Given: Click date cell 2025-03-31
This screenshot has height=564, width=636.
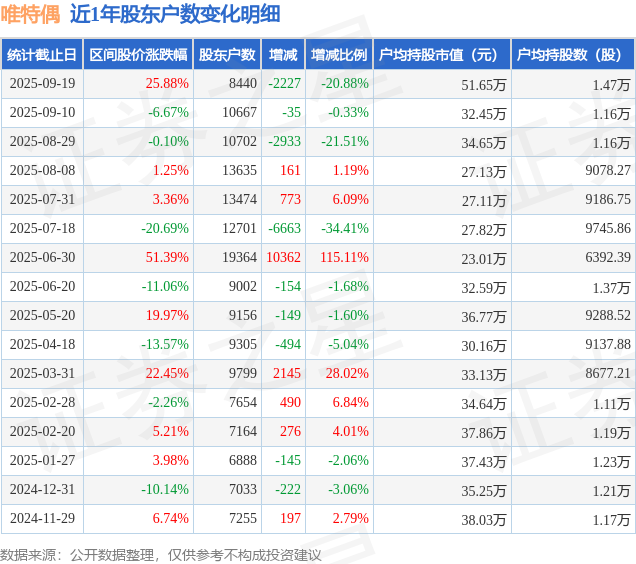Looking at the screenshot, I should [x=43, y=373].
